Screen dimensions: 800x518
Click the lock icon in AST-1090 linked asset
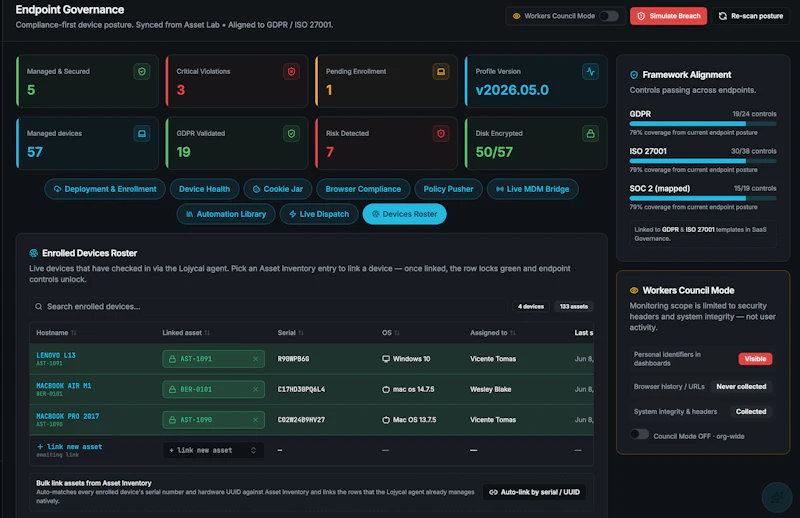tap(172, 420)
